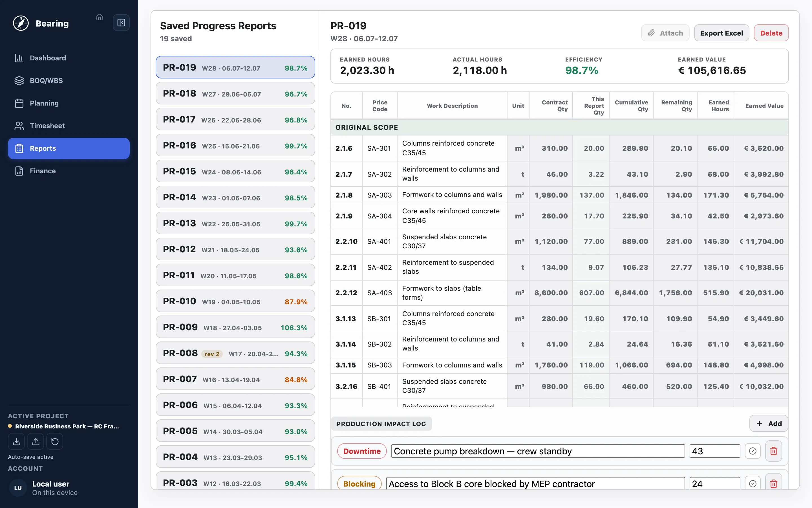812x508 pixels.
Task: Click the download project icon
Action: coord(16,441)
